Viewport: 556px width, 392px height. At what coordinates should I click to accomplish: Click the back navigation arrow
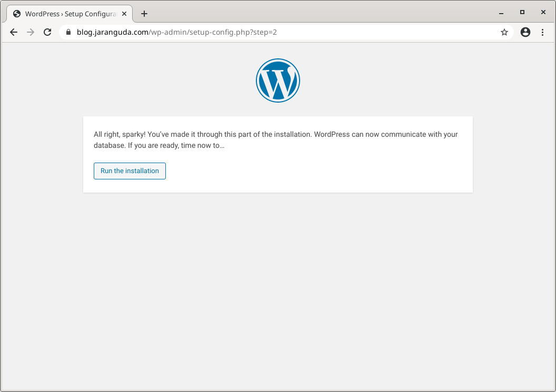point(13,32)
